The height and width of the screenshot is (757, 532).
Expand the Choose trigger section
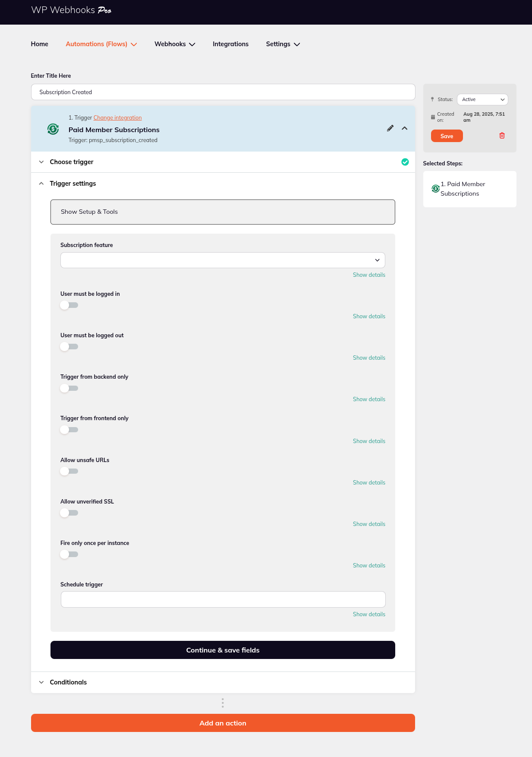[x=223, y=162]
